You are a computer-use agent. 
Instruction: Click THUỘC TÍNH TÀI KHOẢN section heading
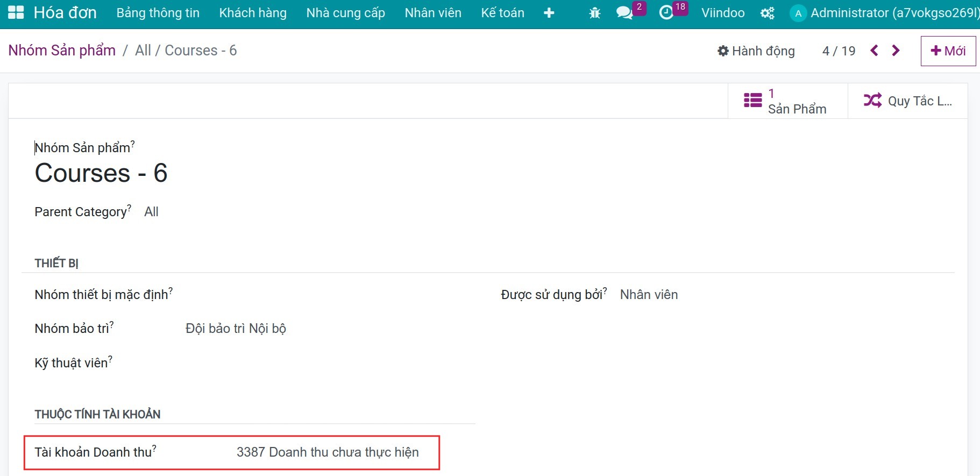[97, 414]
